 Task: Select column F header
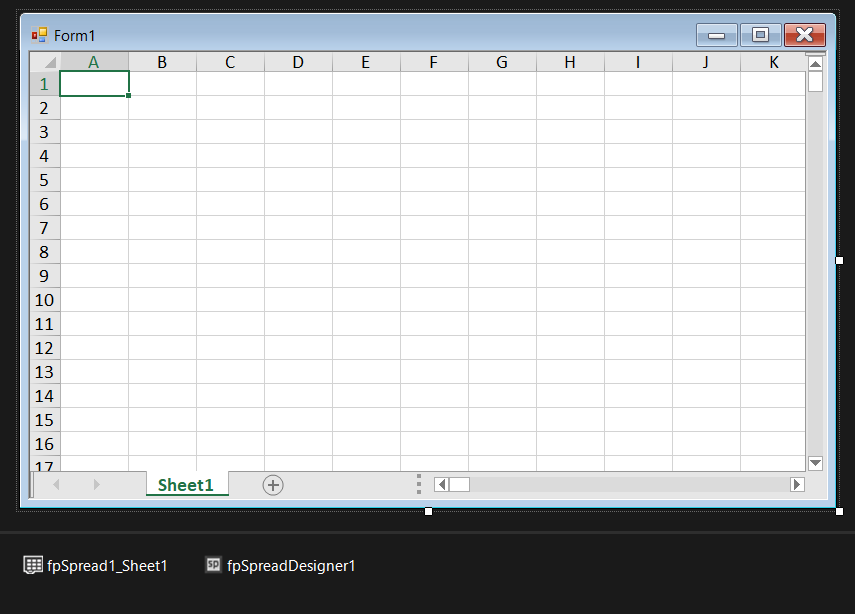coord(434,62)
